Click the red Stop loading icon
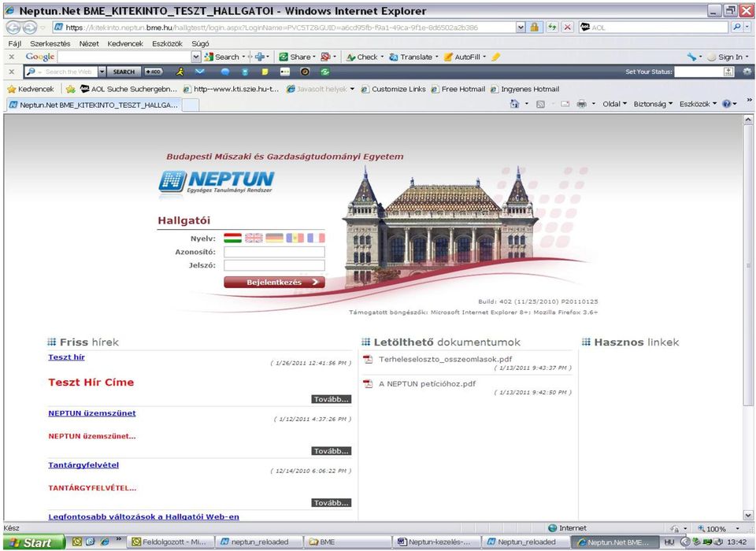Screen dimensions: 756x551 (568, 28)
